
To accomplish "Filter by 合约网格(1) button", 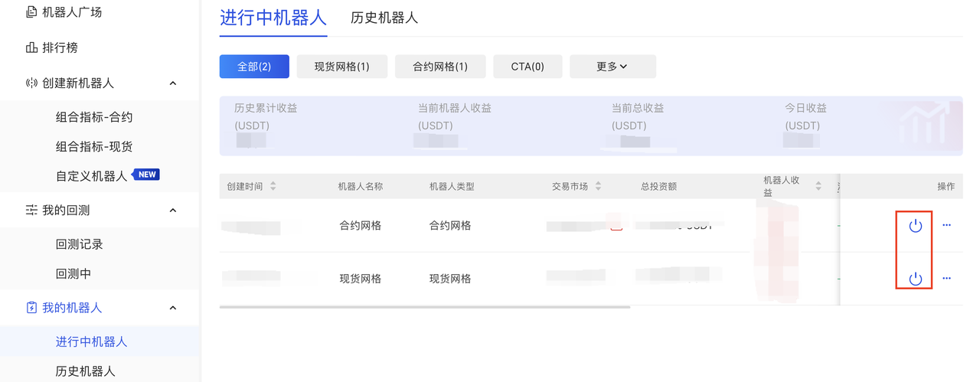I will click(440, 67).
